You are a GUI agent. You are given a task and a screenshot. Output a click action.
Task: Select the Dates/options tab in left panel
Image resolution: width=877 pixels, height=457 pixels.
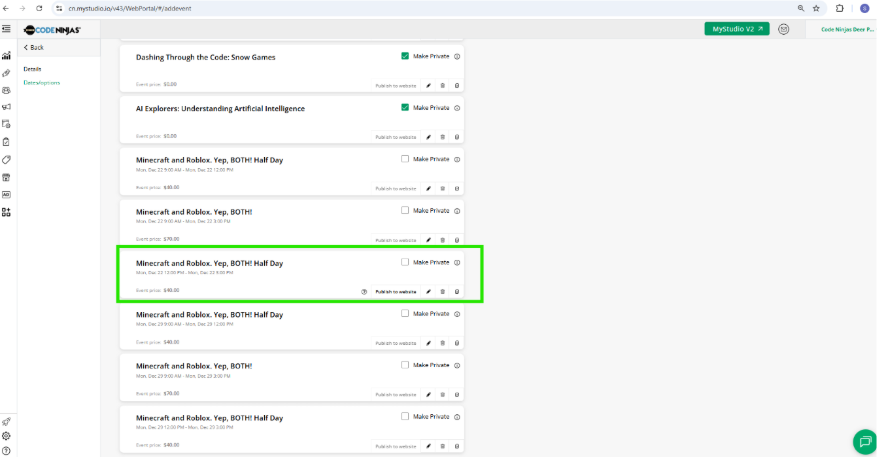(42, 82)
